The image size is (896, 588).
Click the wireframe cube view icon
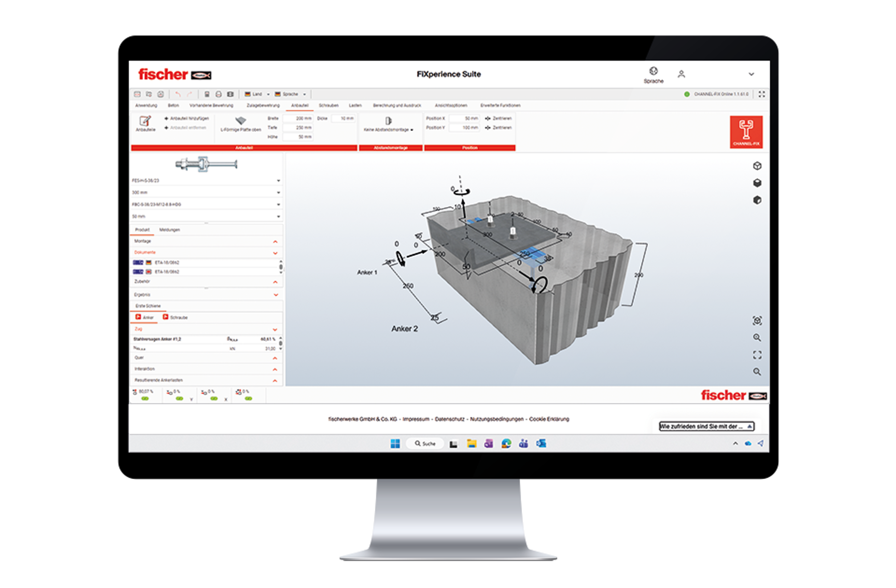(757, 166)
